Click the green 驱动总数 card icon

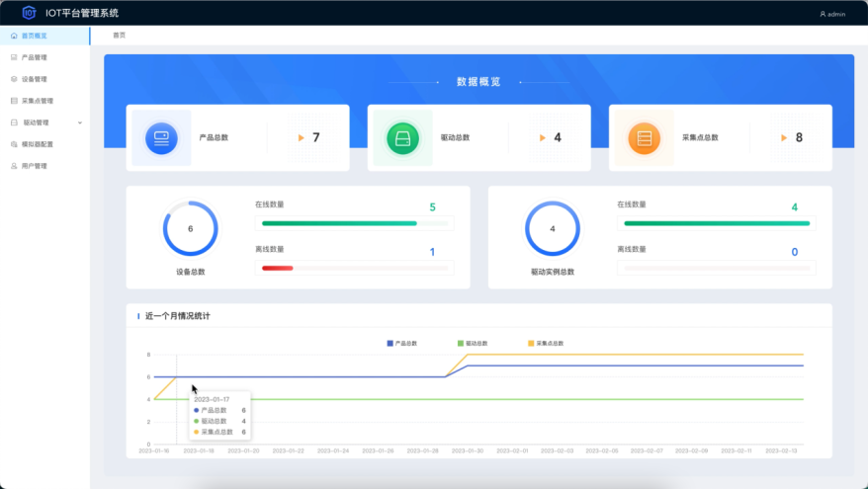pyautogui.click(x=402, y=137)
